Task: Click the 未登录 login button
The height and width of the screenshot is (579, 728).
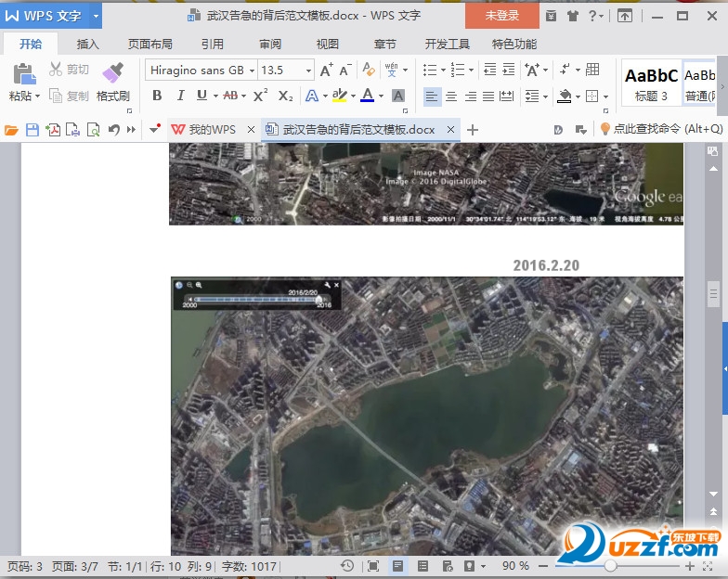Action: (x=501, y=16)
